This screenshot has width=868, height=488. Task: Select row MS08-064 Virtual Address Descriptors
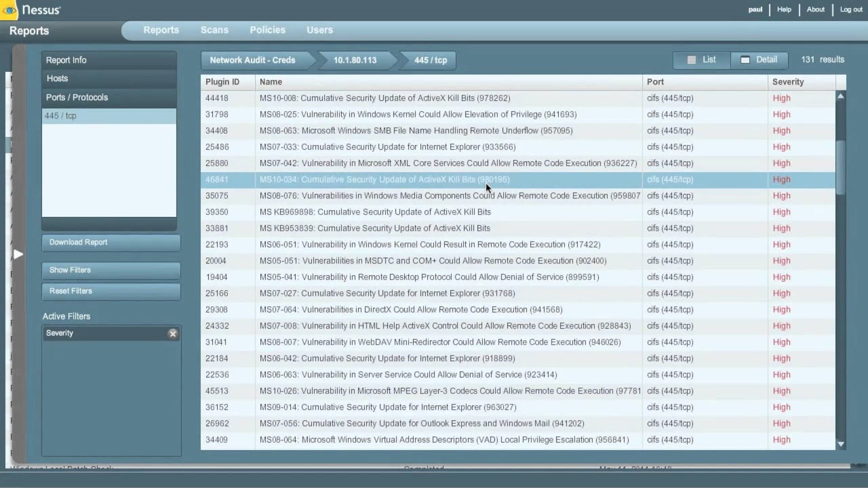(x=518, y=440)
